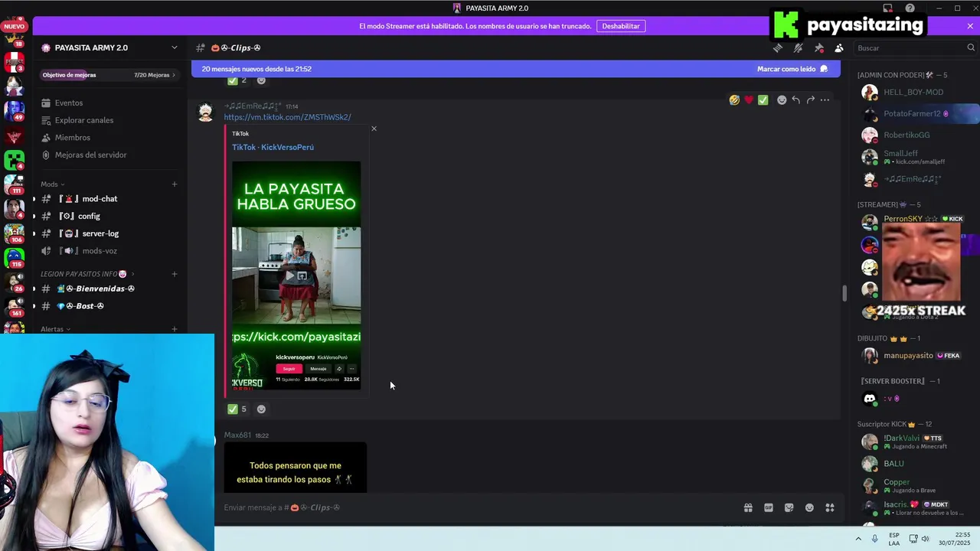Toggle the check mark reaction with 5
This screenshot has width=980, height=551.
(x=237, y=409)
